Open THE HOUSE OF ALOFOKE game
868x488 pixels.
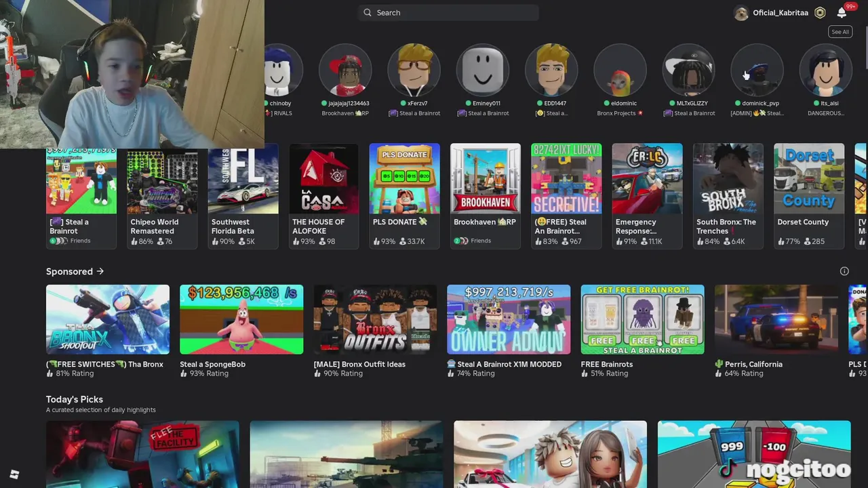[x=324, y=196]
